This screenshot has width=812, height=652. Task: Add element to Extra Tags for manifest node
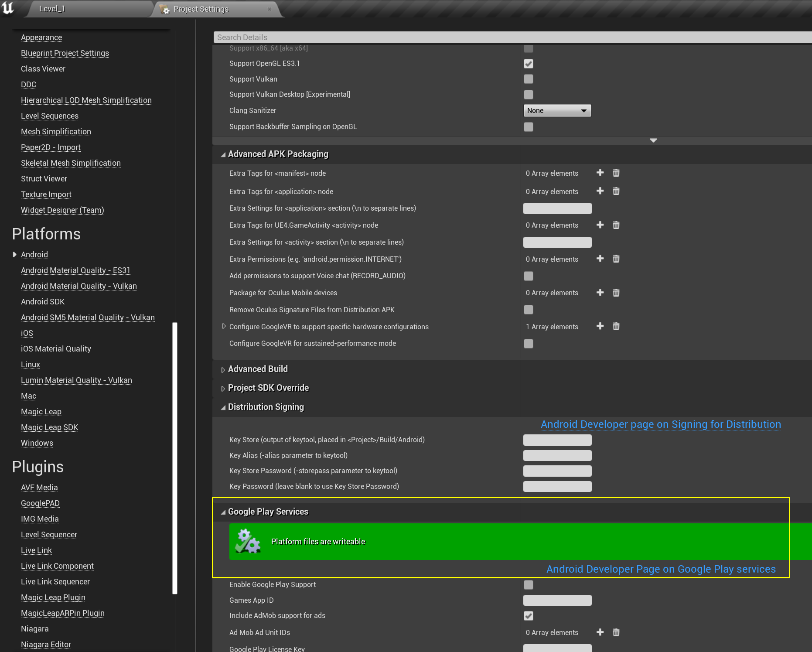tap(600, 173)
